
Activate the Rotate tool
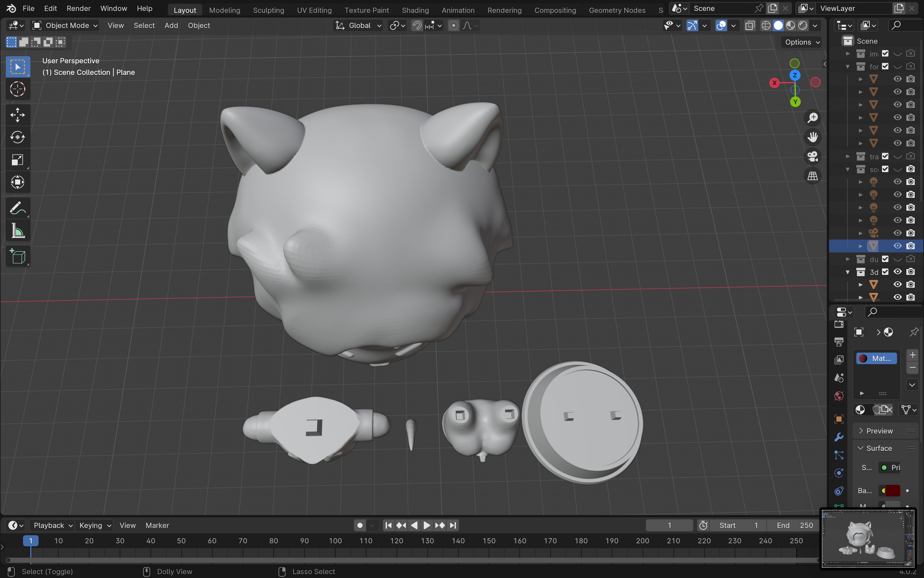pyautogui.click(x=18, y=137)
